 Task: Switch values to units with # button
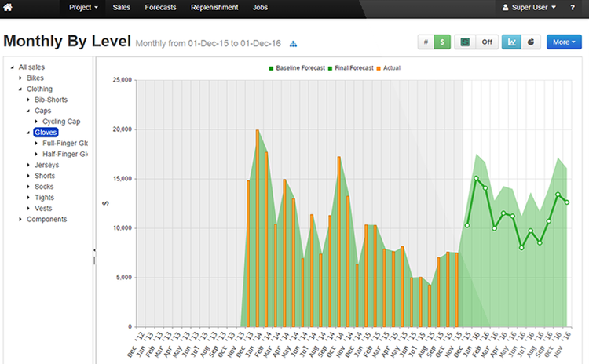click(x=426, y=42)
